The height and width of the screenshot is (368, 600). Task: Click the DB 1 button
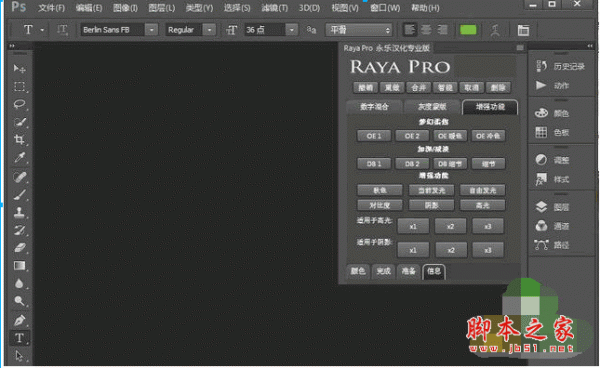point(374,164)
